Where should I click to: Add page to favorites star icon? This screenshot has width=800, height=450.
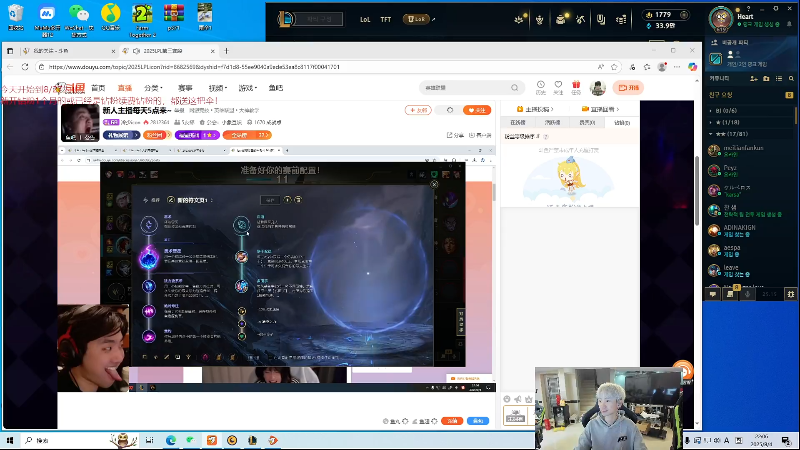point(614,67)
